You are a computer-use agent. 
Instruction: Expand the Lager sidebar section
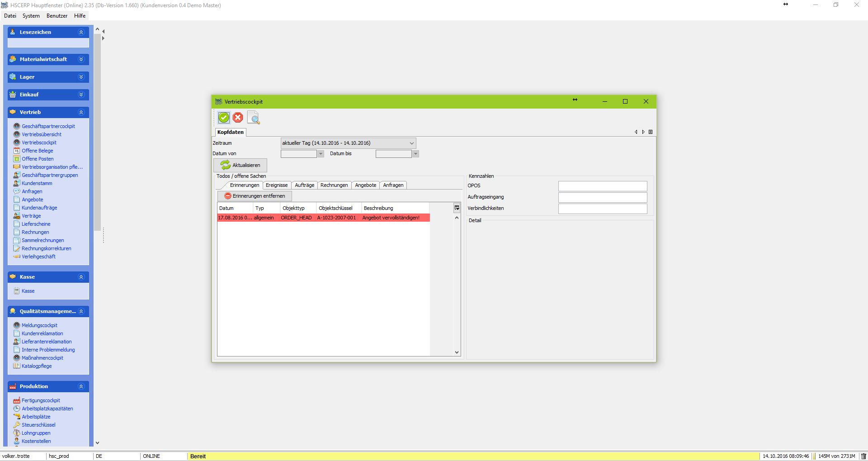tap(81, 77)
